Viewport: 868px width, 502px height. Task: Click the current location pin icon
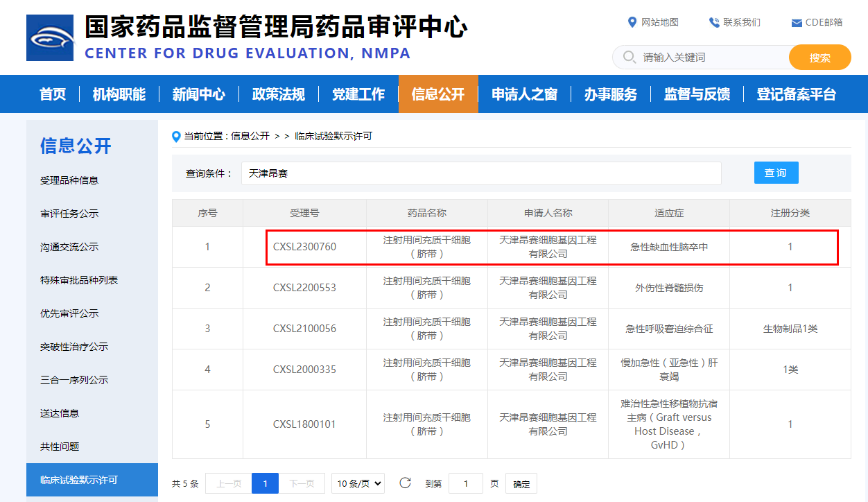(x=176, y=137)
